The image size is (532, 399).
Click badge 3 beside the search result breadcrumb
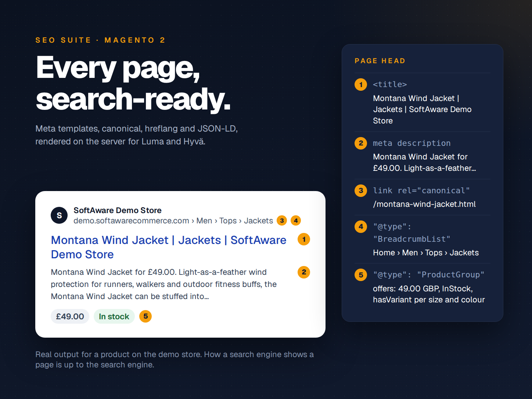[282, 220]
